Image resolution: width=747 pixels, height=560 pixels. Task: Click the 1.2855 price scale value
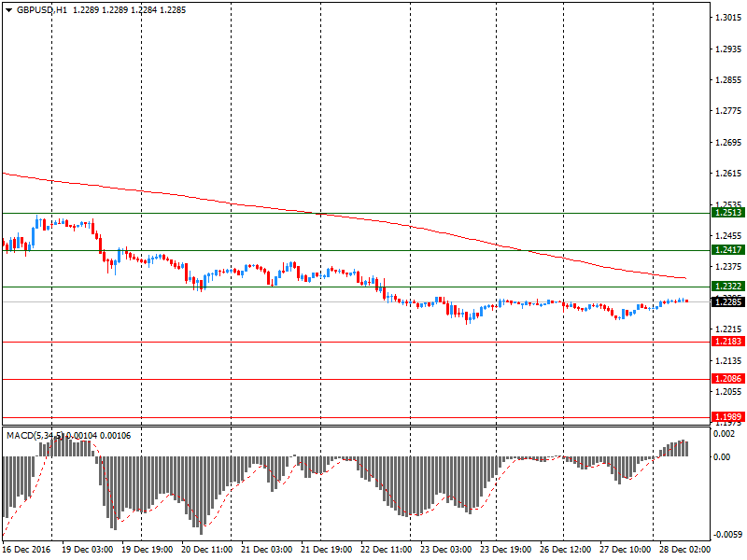728,80
